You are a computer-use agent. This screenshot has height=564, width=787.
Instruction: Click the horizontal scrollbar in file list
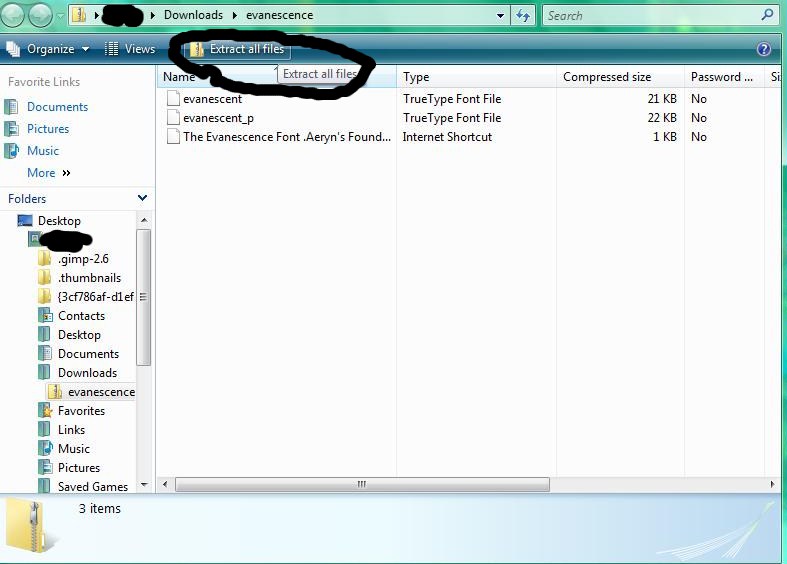[362, 484]
